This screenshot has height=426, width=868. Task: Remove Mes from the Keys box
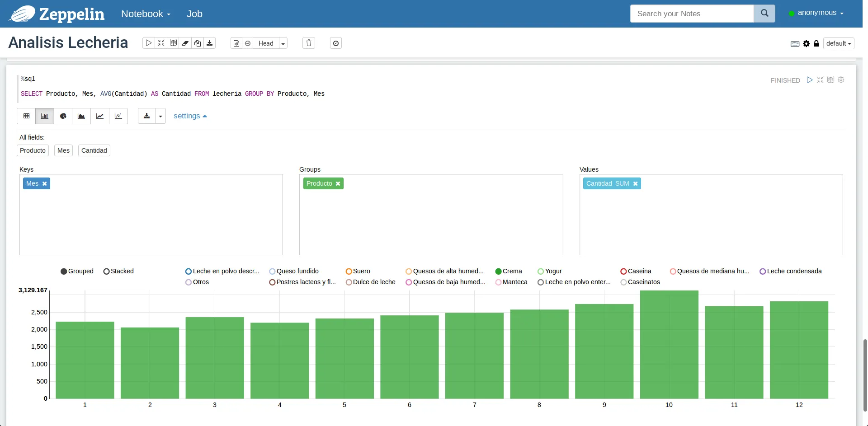pyautogui.click(x=44, y=183)
